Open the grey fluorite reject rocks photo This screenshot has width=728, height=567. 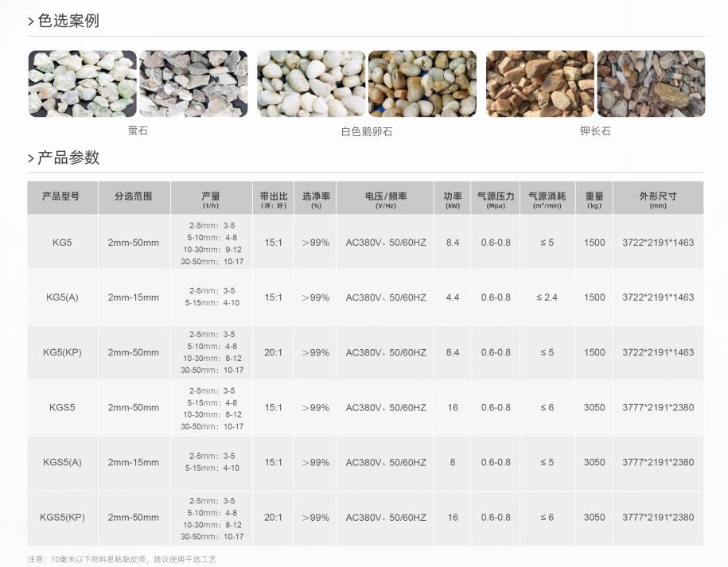(x=193, y=83)
